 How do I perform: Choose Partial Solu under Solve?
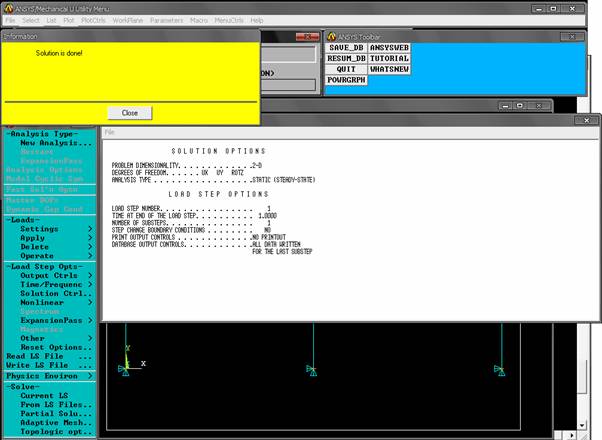coord(56,414)
